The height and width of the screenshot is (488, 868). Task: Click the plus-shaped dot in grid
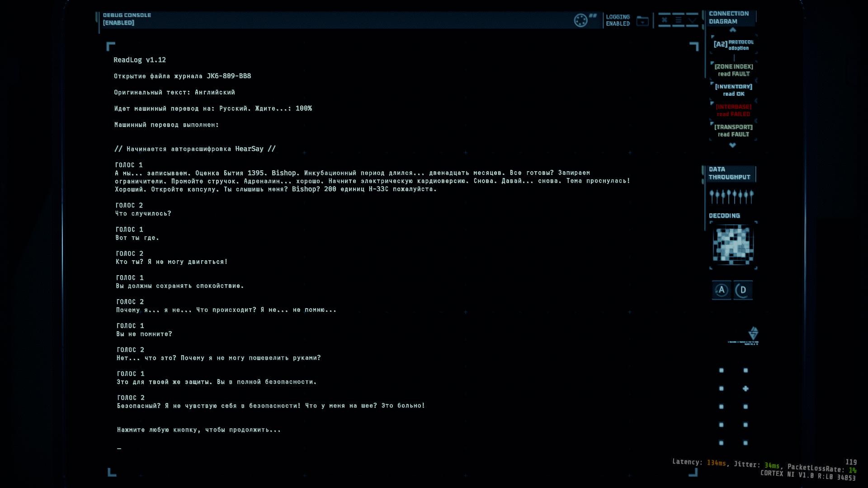point(745,389)
